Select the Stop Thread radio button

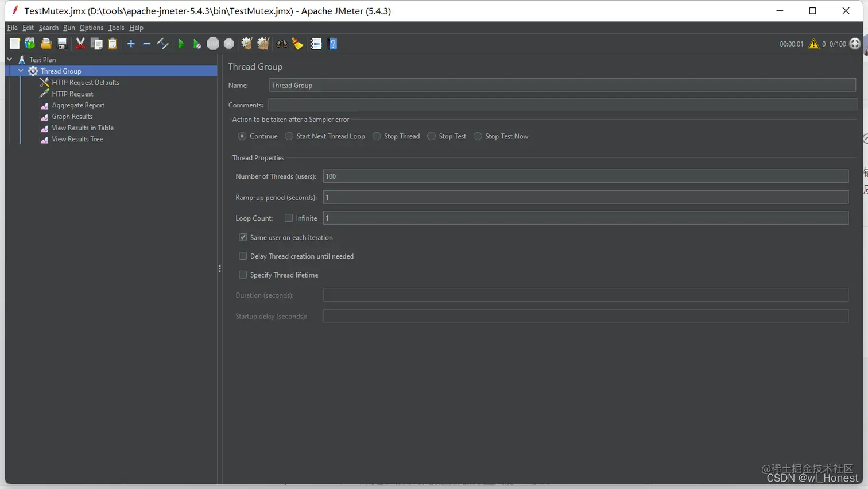pos(377,136)
